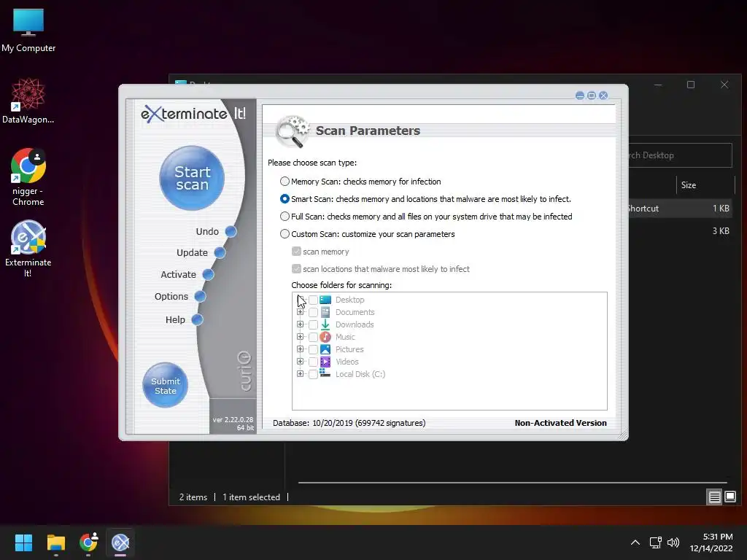Click the blue dot next to Activate
Screen dimensions: 747x560
(x=208, y=275)
